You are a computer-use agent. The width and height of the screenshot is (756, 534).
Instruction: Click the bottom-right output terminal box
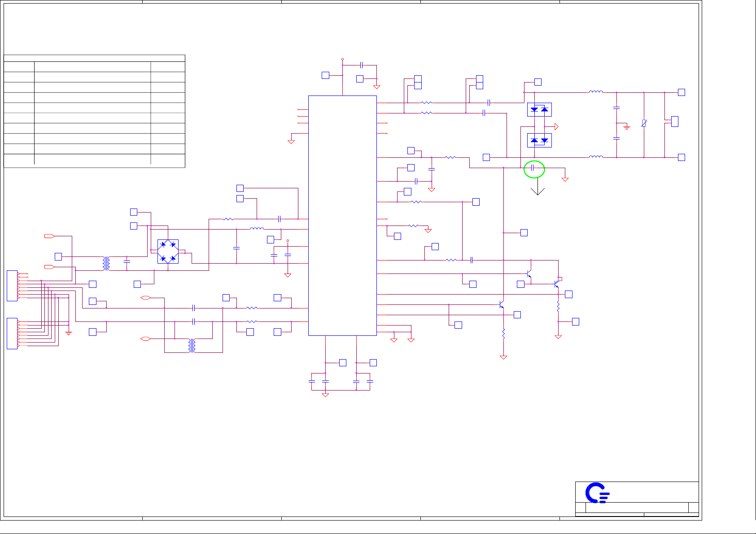click(682, 157)
